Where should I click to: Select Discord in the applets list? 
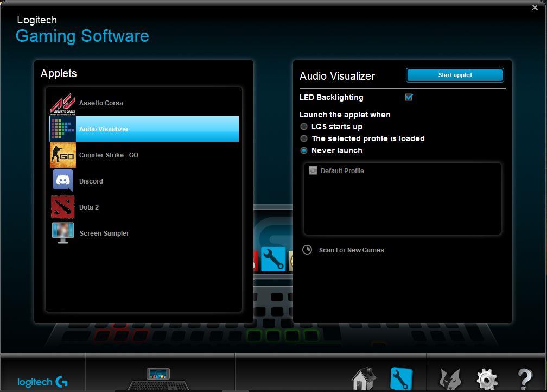coord(144,181)
